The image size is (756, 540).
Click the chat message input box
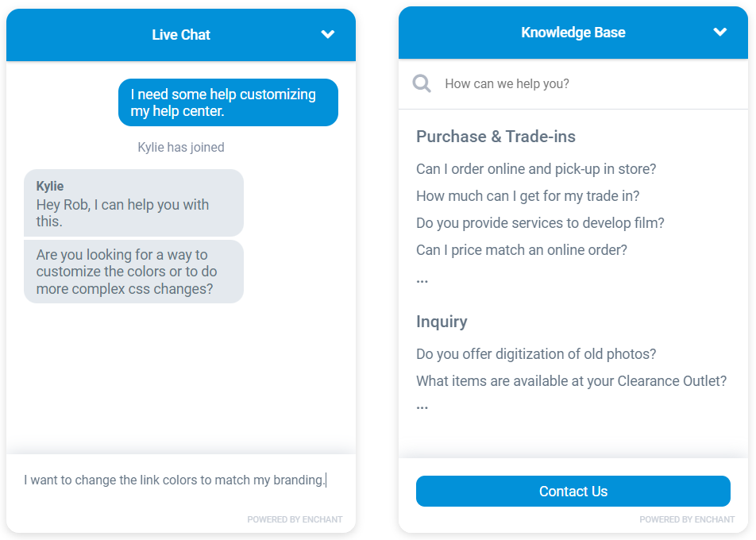[x=175, y=480]
